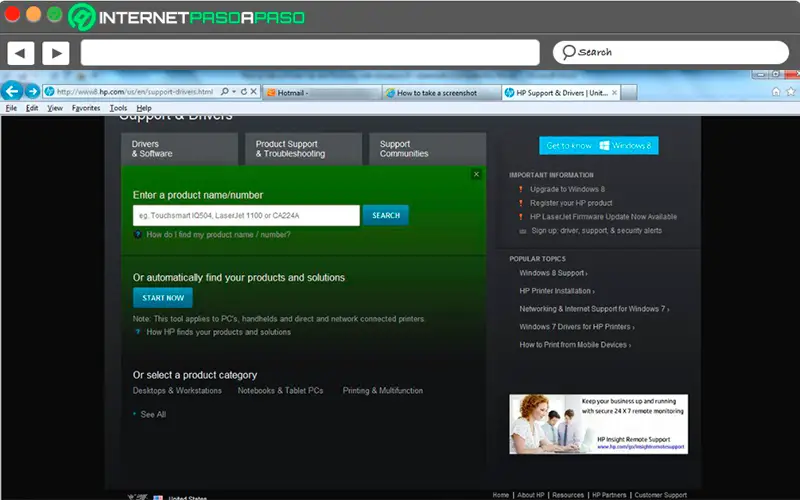Click the exclamation icon beside Upgrade to Windows 8
800x500 pixels.
(x=521, y=189)
